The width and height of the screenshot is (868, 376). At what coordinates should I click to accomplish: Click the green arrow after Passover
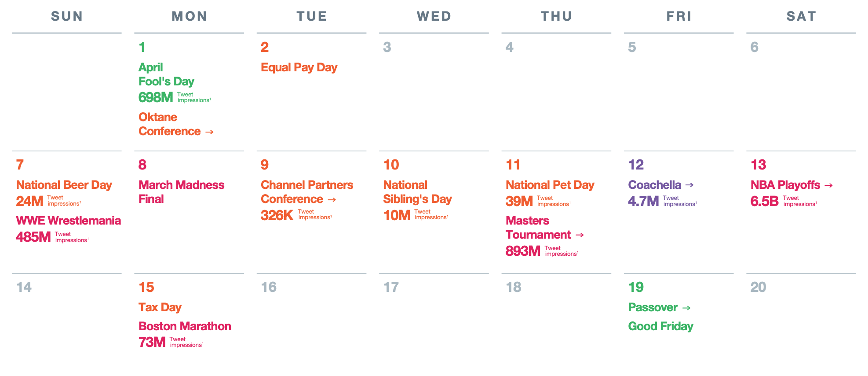click(686, 308)
